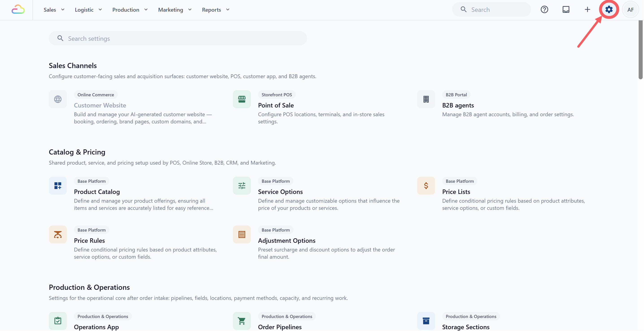644x331 pixels.
Task: Open Price Lists settings
Action: 456,192
